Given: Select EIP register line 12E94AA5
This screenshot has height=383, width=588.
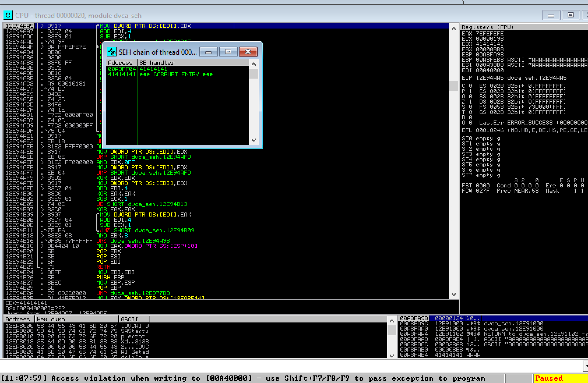Looking at the screenshot, I should pyautogui.click(x=514, y=78).
